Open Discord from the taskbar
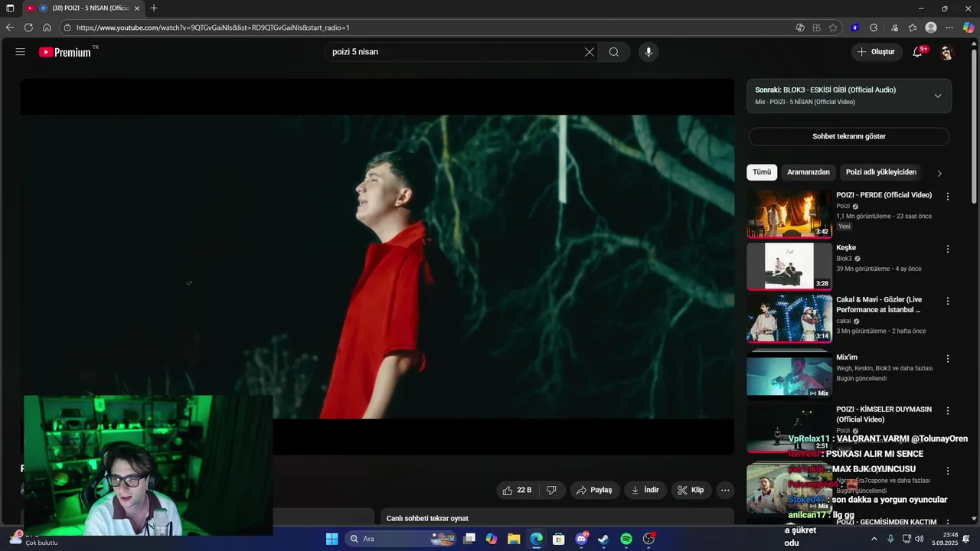980x551 pixels. tap(581, 539)
